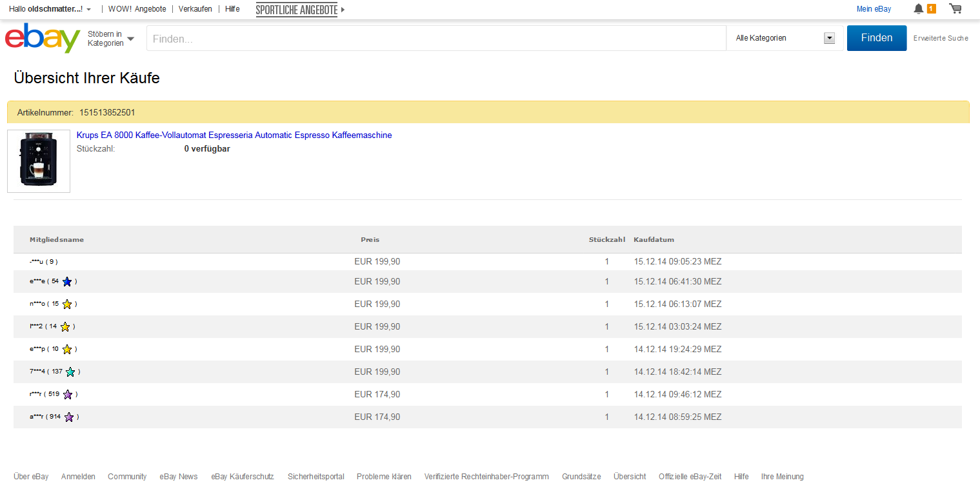Click the purple star next to r***r
Viewport: 980px width, 487px height.
pos(68,394)
